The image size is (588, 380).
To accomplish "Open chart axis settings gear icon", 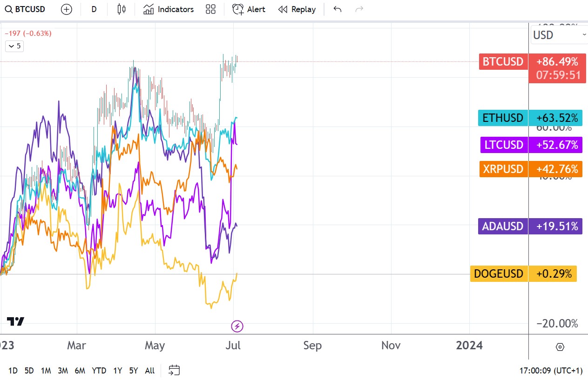I will [560, 347].
